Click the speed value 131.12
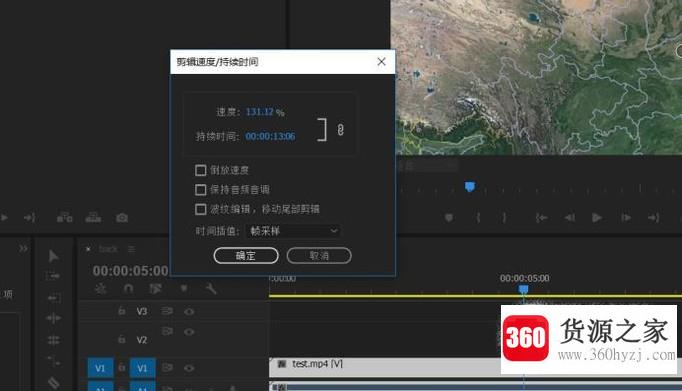This screenshot has height=391, width=682. pos(260,112)
